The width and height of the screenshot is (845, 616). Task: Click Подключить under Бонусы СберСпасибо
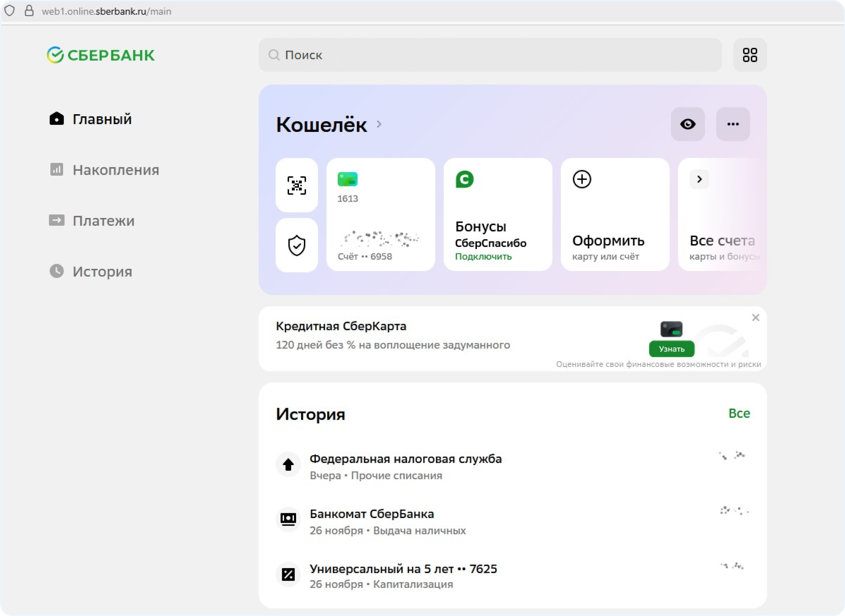pos(483,256)
